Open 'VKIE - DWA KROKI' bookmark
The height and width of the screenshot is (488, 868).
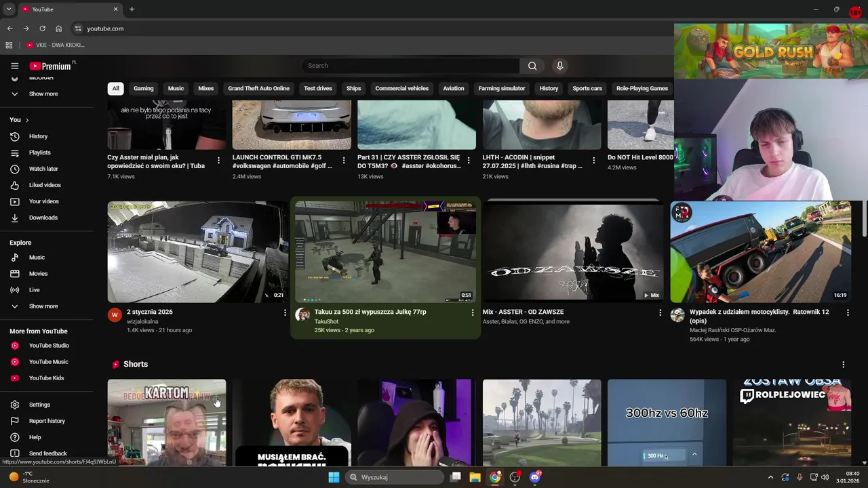click(56, 45)
